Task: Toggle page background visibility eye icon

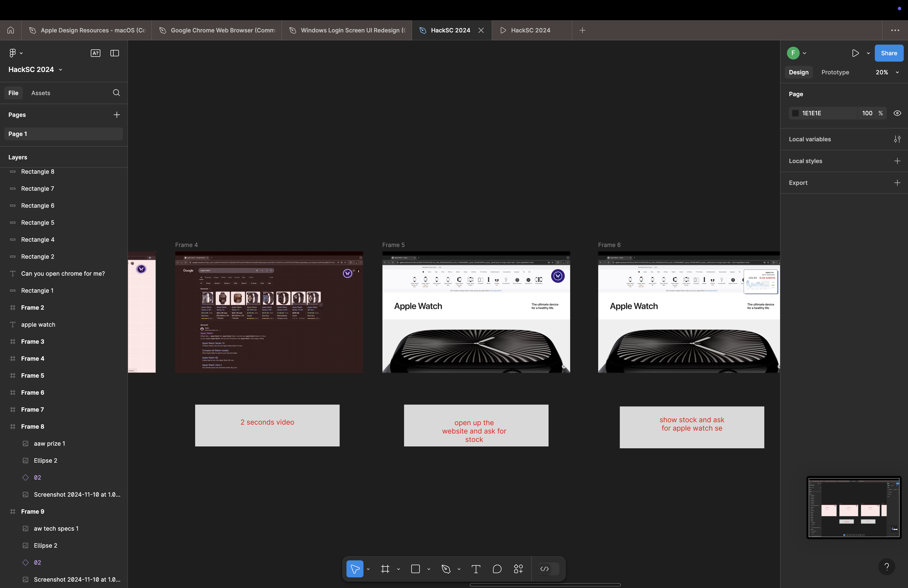Action: tap(897, 113)
